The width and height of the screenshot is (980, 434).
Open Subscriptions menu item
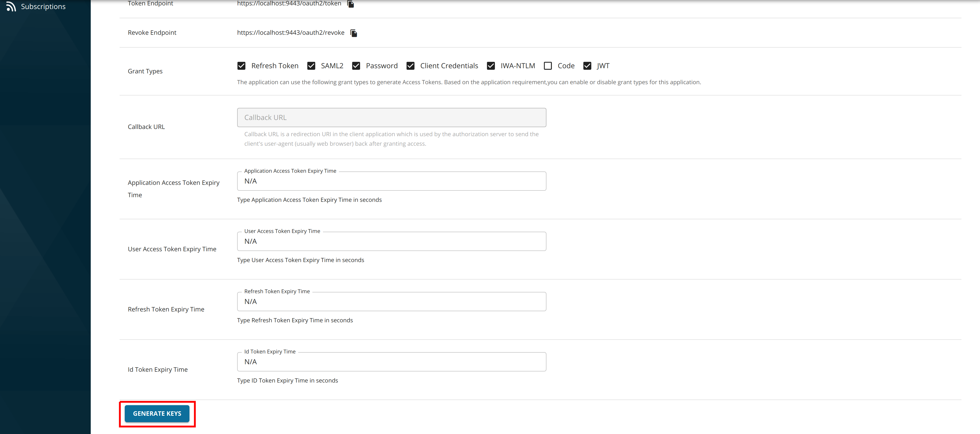click(x=43, y=6)
